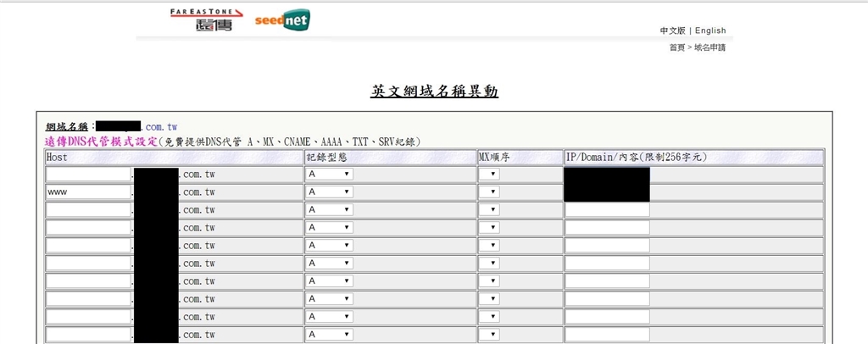The image size is (868, 344).
Task: Click fourth row IP/Domain content field
Action: 607,227
